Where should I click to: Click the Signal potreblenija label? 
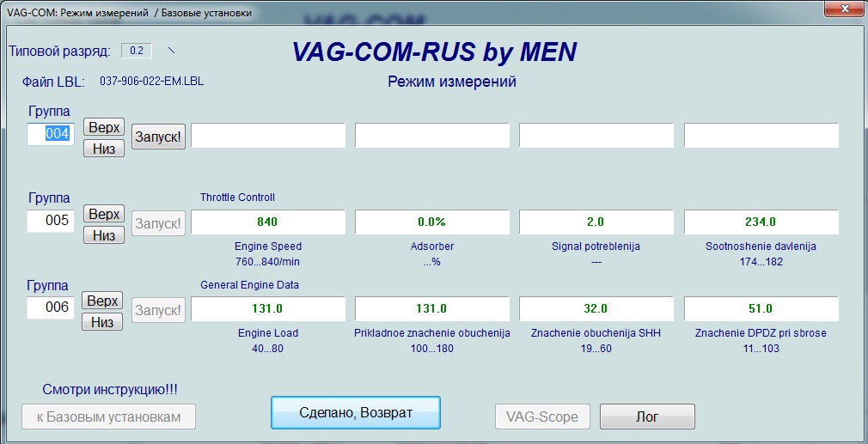(596, 246)
